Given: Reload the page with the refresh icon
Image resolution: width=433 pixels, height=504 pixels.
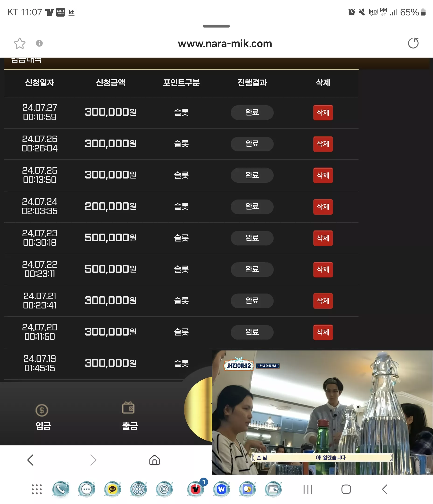Looking at the screenshot, I should (413, 43).
